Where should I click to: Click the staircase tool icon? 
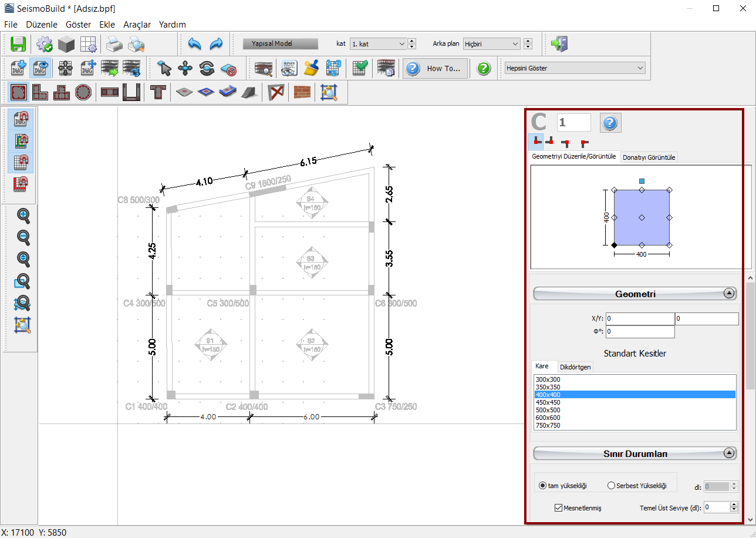pyautogui.click(x=248, y=92)
